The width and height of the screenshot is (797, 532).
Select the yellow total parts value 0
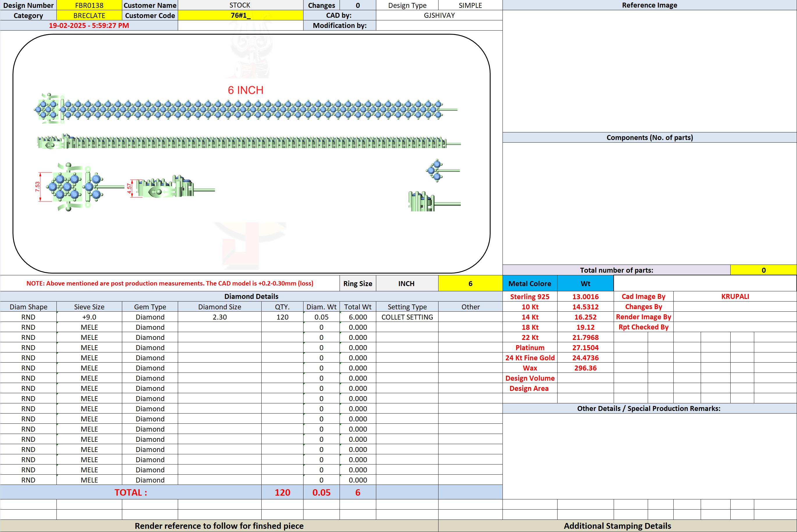764,270
